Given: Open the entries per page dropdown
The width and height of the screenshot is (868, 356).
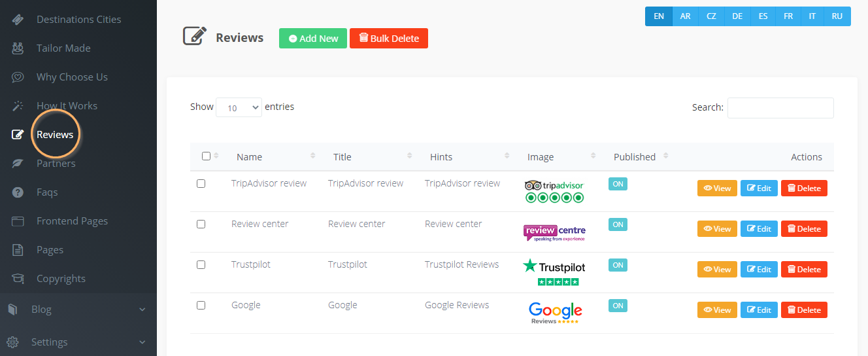Looking at the screenshot, I should point(239,108).
